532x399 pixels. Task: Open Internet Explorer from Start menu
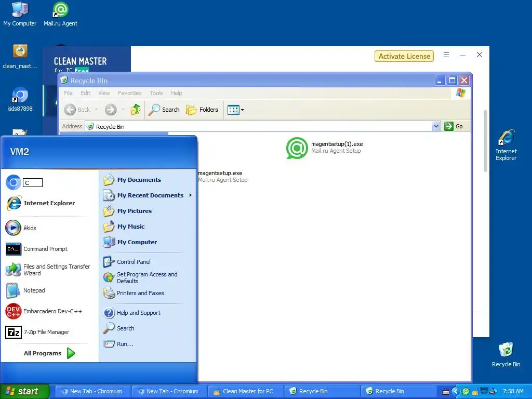click(x=41, y=203)
